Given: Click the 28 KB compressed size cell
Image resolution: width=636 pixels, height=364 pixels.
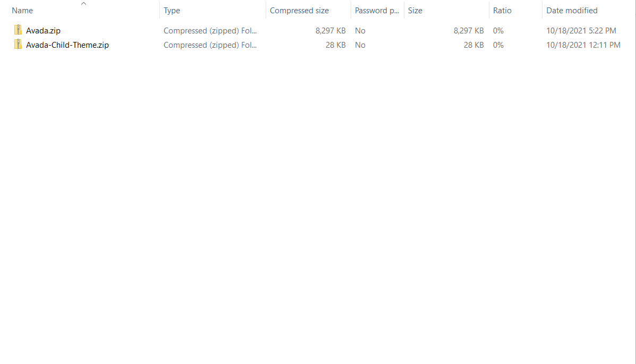Looking at the screenshot, I should click(335, 45).
